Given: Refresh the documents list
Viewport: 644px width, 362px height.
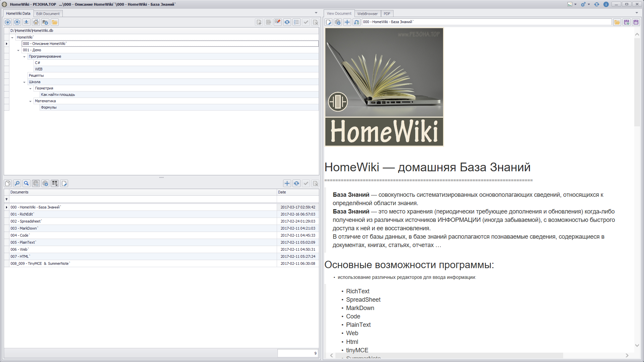Looking at the screenshot, I should [297, 183].
